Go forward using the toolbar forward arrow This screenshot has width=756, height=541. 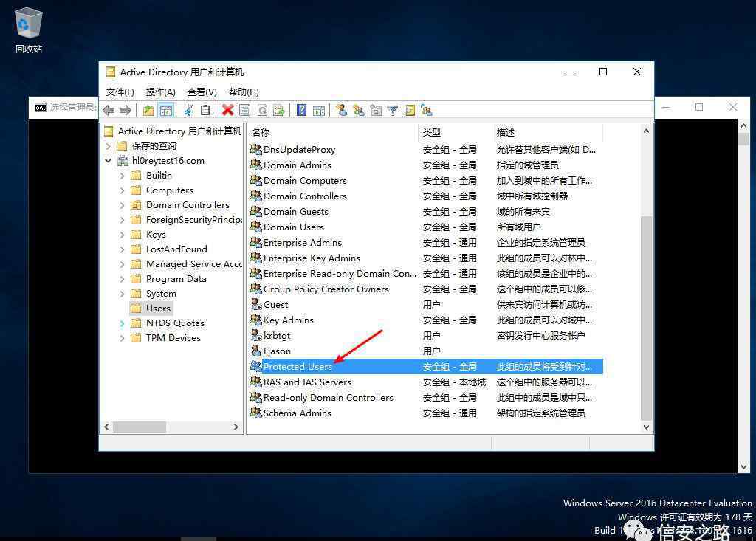(126, 111)
